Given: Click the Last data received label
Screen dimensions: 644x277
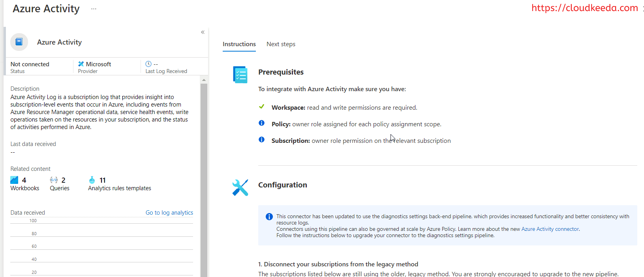Looking at the screenshot, I should click(33, 144).
